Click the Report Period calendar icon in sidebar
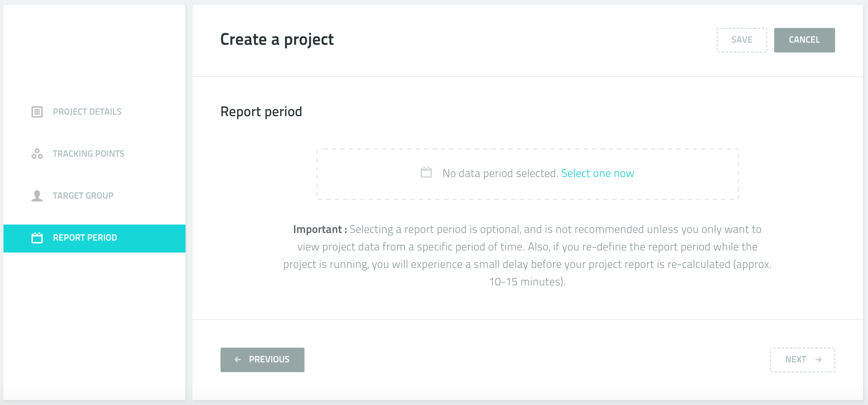The height and width of the screenshot is (405, 868). (x=37, y=238)
